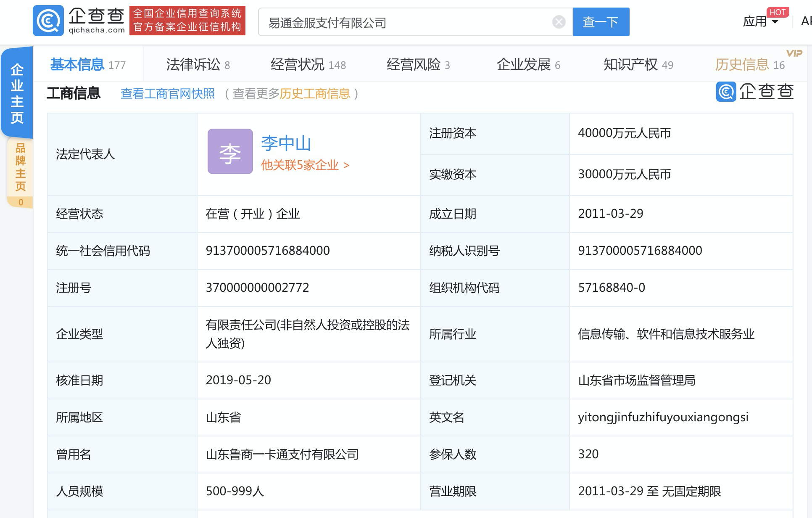812x518 pixels.
Task: Select 营业期限 value 无固定期限 cell
Action: click(x=681, y=491)
